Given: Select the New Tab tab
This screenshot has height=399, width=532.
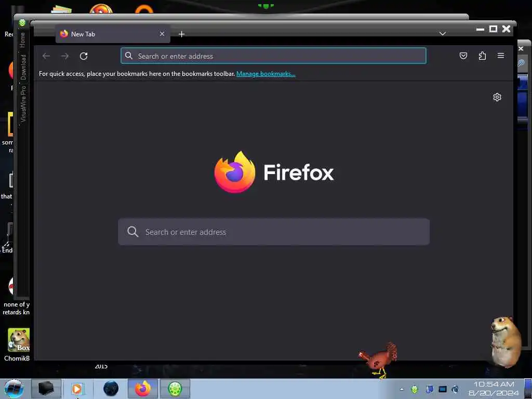Looking at the screenshot, I should coord(113,34).
